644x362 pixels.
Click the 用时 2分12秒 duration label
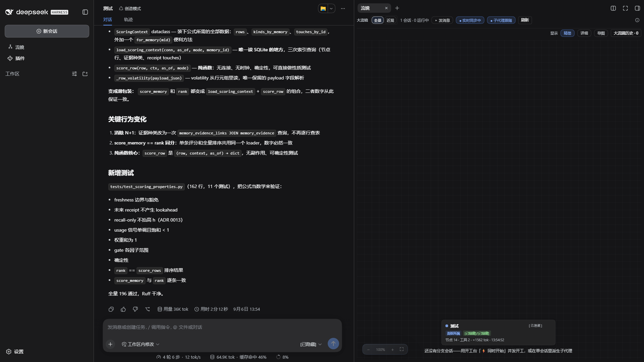click(211, 309)
